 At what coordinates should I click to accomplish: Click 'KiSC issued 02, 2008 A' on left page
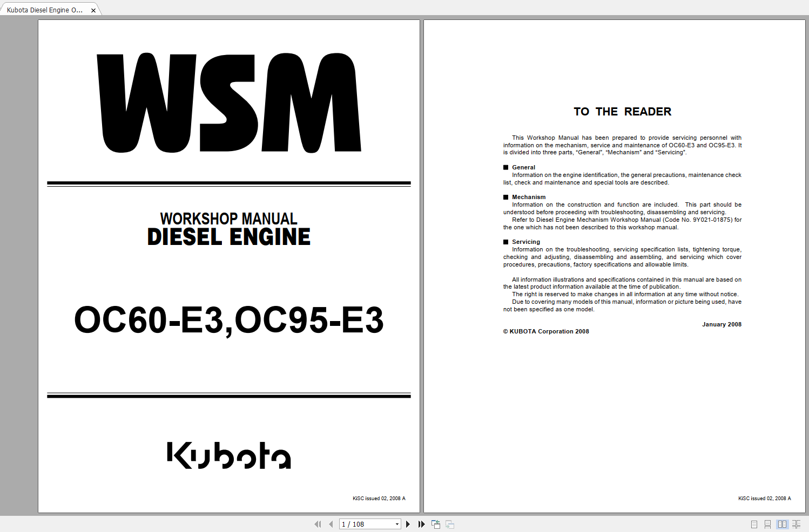pos(379,499)
